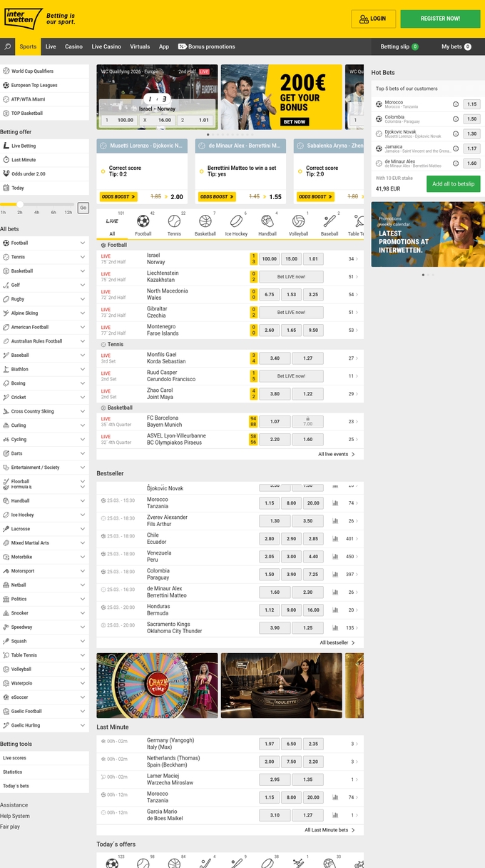Viewport: 485px width, 868px height.
Task: Open the Roulette live casino thumbnail
Action: [281, 685]
